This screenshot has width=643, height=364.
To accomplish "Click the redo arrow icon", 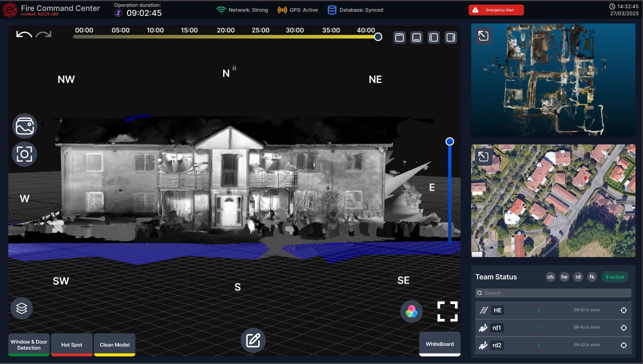I will tap(44, 34).
